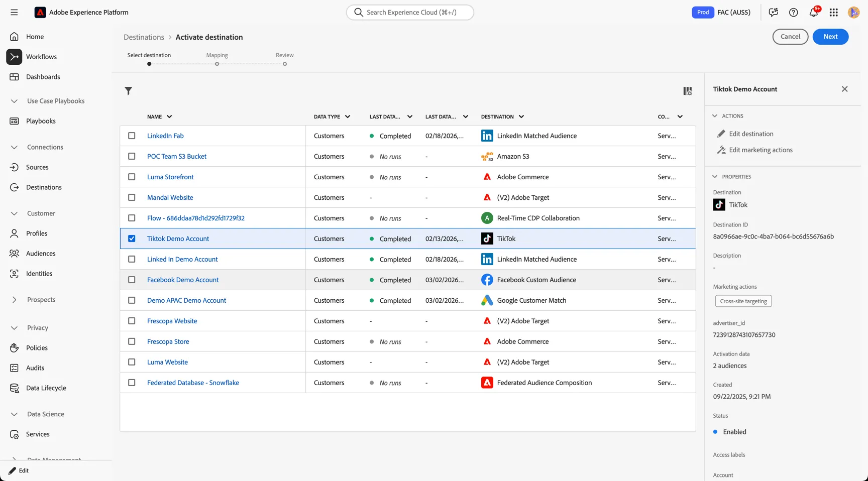Screen dimensions: 868x481
Task: Collapse the PROPERTIES section chevron
Action: pos(715,177)
